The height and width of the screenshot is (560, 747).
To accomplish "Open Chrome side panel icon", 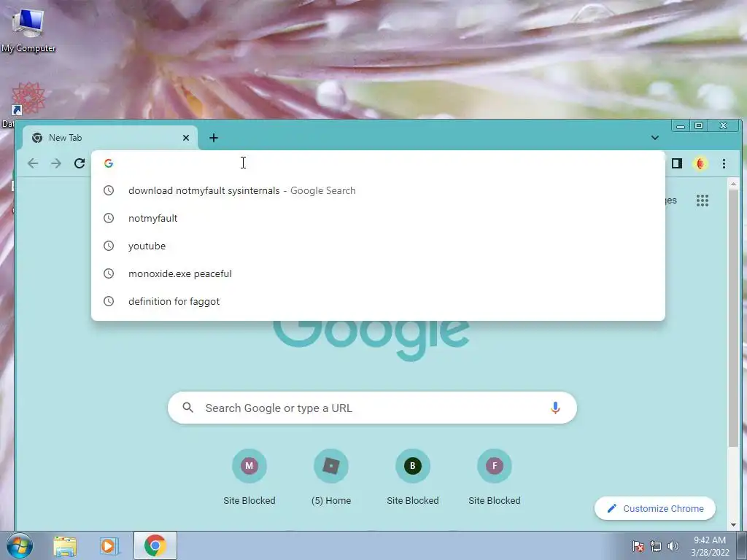I will coord(676,163).
